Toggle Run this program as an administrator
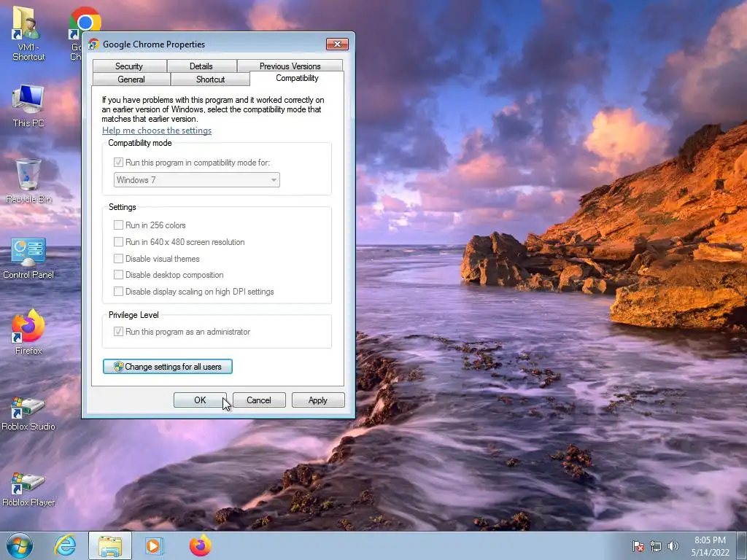This screenshot has height=560, width=747. (x=119, y=332)
